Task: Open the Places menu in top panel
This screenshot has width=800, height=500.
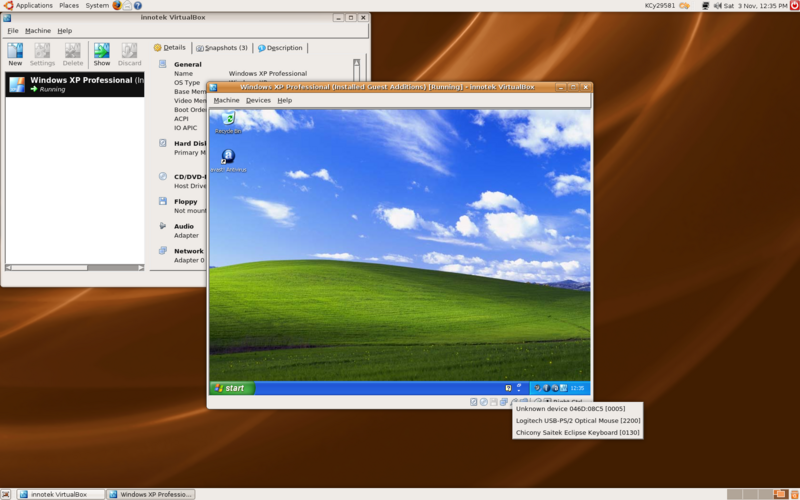Action: 69,6
